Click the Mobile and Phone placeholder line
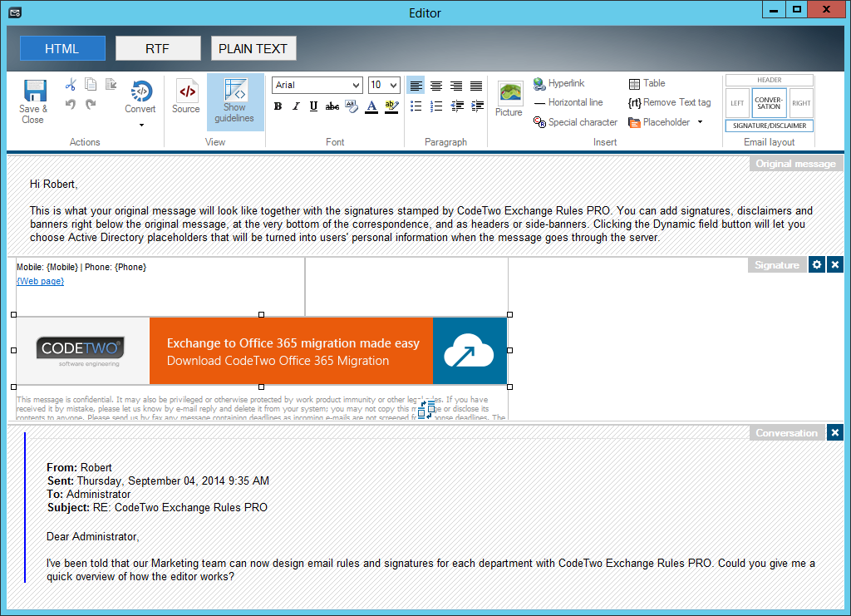Viewport: 851px width, 616px height. [81, 267]
